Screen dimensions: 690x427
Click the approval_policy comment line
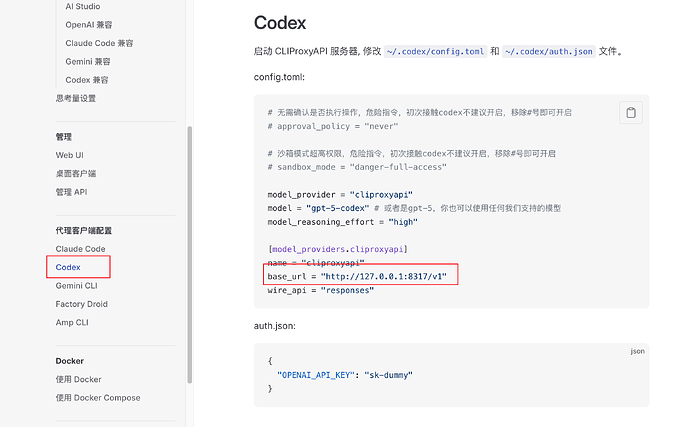coord(333,126)
